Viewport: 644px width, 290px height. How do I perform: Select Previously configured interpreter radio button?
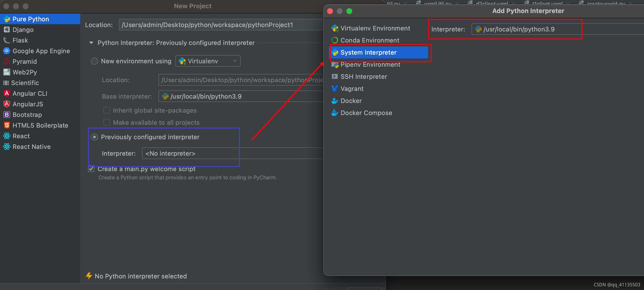(x=94, y=137)
